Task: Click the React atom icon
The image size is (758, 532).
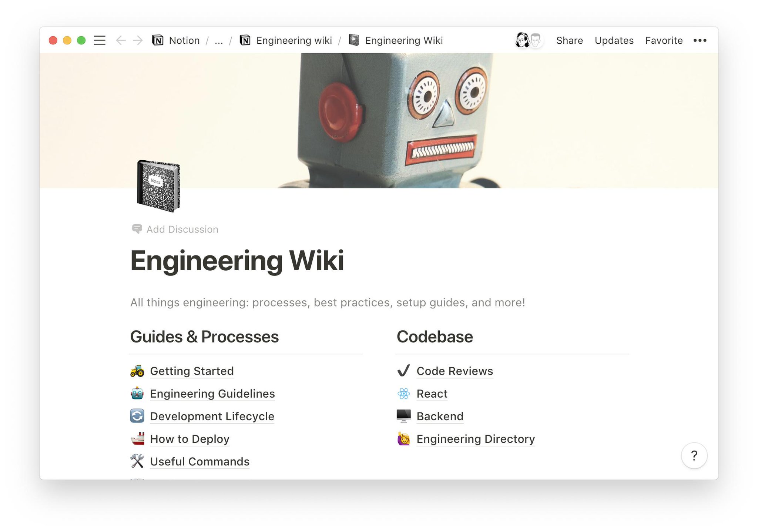Action: (403, 393)
